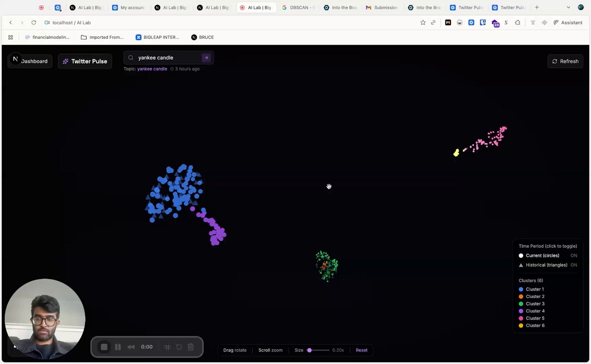Rewind the recording with double-arrow icon

131,347
